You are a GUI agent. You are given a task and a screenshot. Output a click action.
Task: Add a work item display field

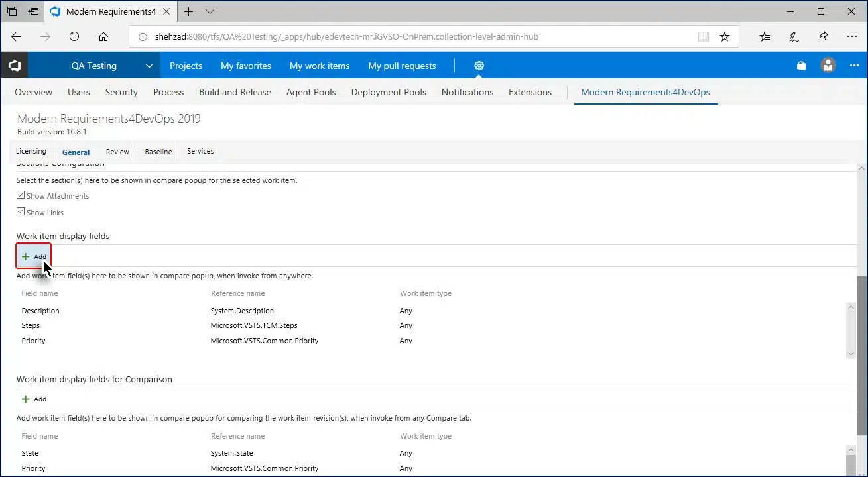pos(34,256)
